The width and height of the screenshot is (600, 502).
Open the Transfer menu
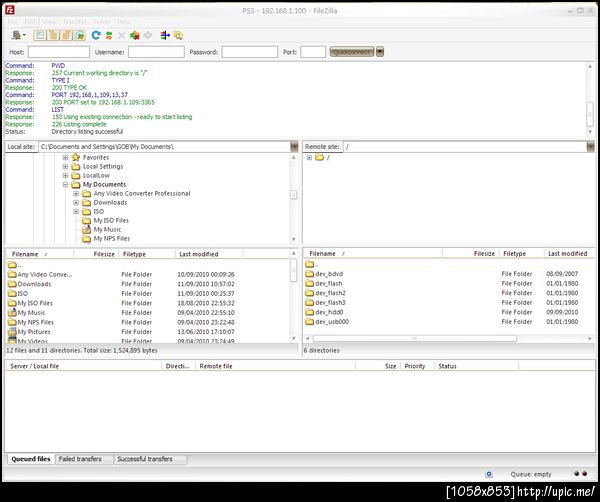point(75,21)
